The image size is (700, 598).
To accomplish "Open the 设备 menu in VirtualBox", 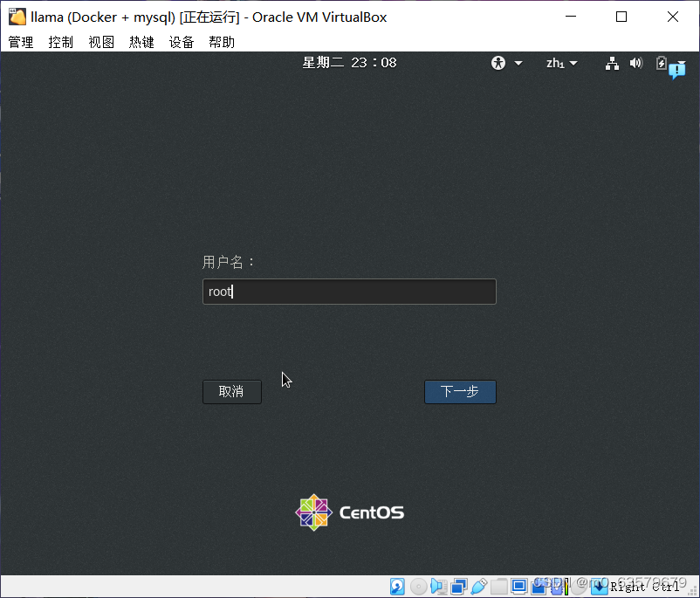I will point(182,41).
